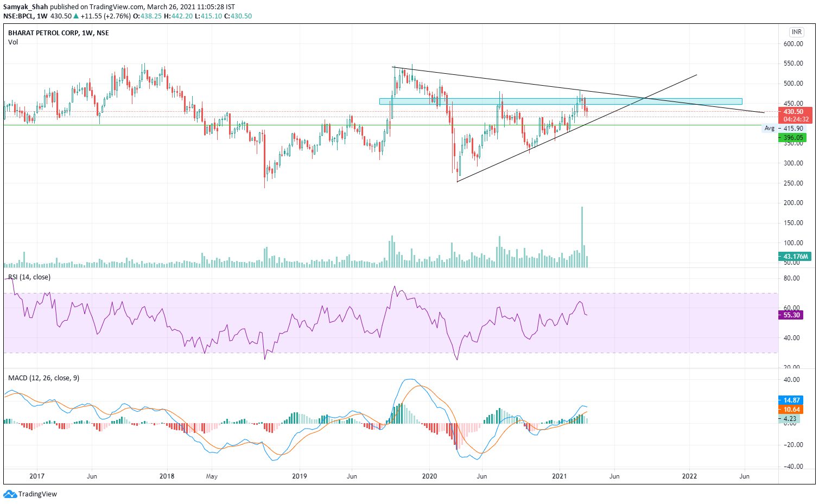This screenshot has height=504, width=819.
Task: Click the 2021 label on time axis
Action: [559, 476]
